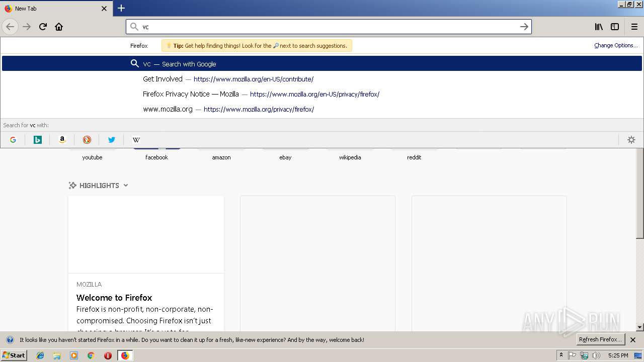Viewport: 644px width, 362px height.
Task: Click the page vertical scrollbar
Action: pos(640,194)
